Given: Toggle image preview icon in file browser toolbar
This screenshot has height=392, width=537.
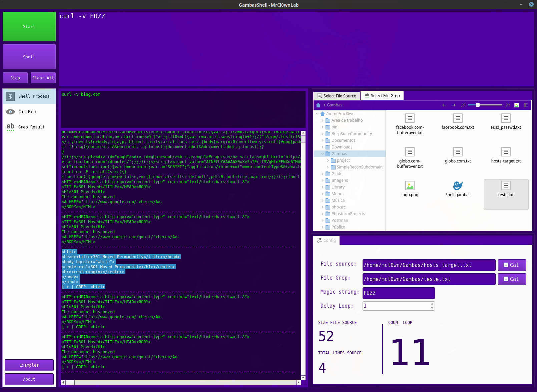Looking at the screenshot, I should click(x=517, y=105).
